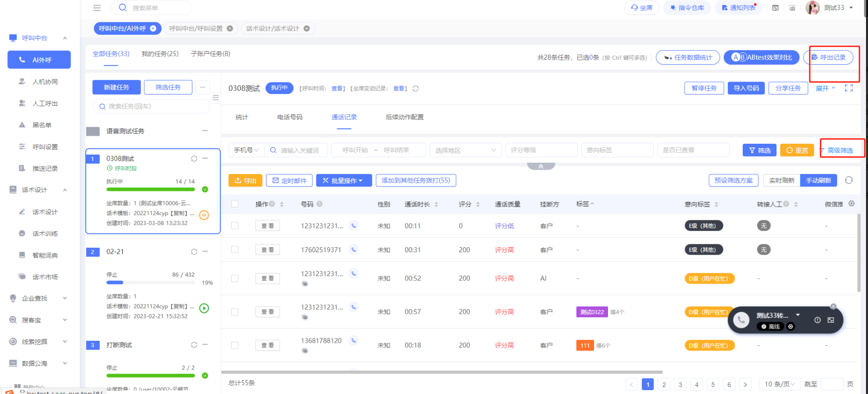The image size is (868, 394).
Task: Pause the 0308测试 task with orange icon
Action: point(204,215)
